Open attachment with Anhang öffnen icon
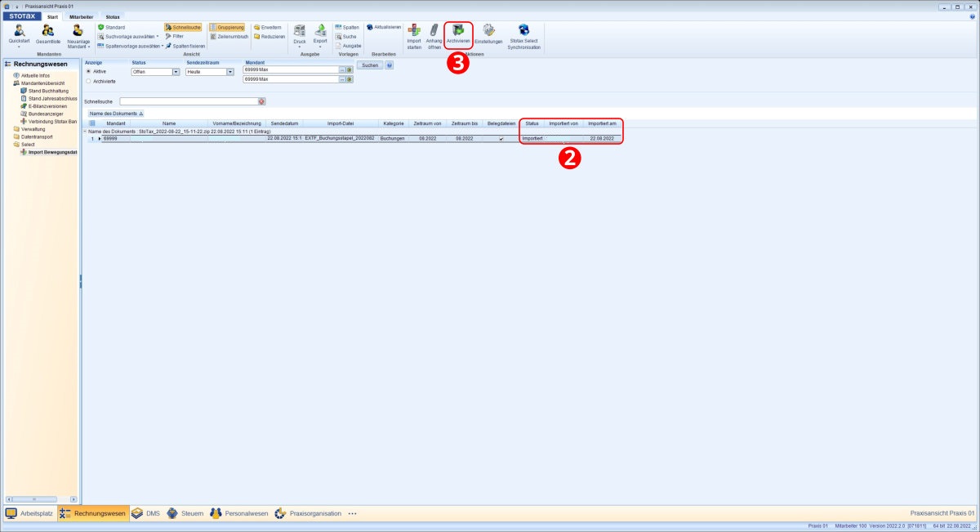 434,33
